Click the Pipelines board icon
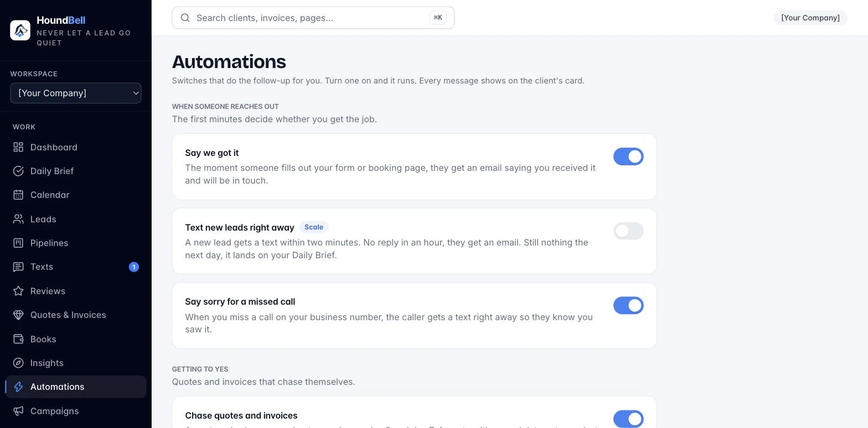Screen dimensions: 868x428 click(x=18, y=243)
